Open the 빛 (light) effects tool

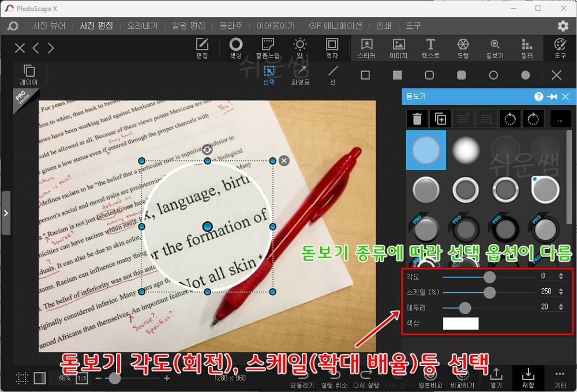pos(299,48)
